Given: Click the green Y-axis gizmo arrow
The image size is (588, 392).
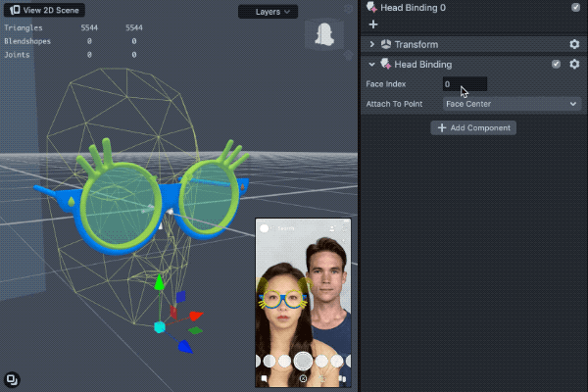Looking at the screenshot, I should pos(159,283).
